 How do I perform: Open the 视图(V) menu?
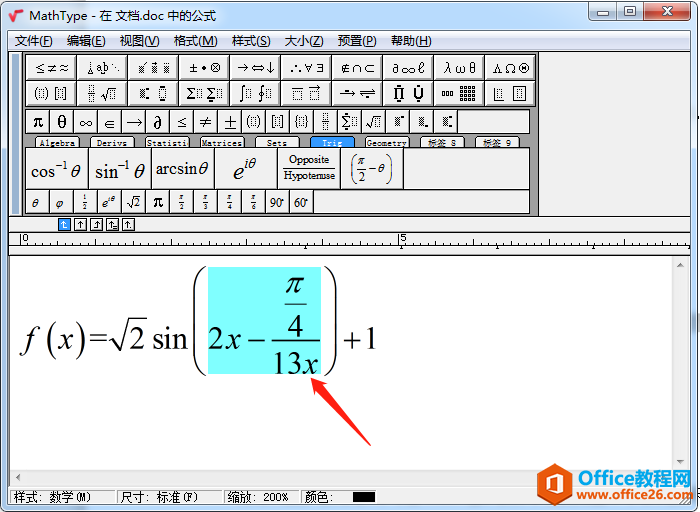pos(140,41)
